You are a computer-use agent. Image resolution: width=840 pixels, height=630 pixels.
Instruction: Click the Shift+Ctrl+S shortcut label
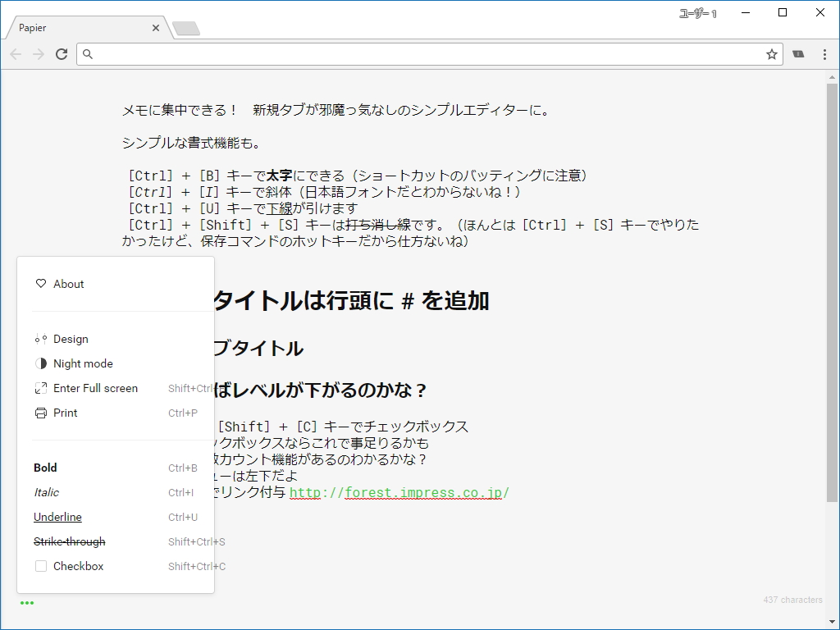[x=197, y=541]
